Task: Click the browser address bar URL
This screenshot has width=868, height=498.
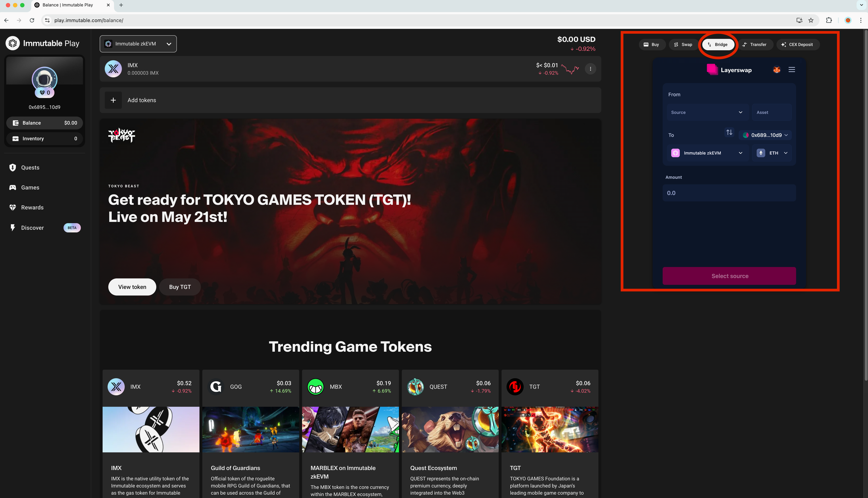Action: point(89,20)
